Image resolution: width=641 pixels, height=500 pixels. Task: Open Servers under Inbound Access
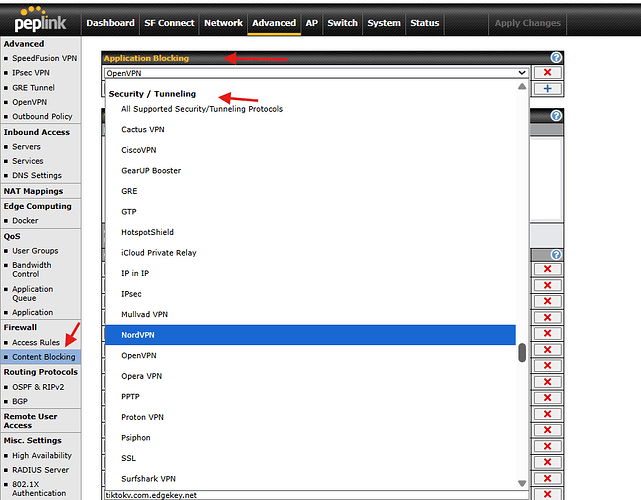click(26, 146)
